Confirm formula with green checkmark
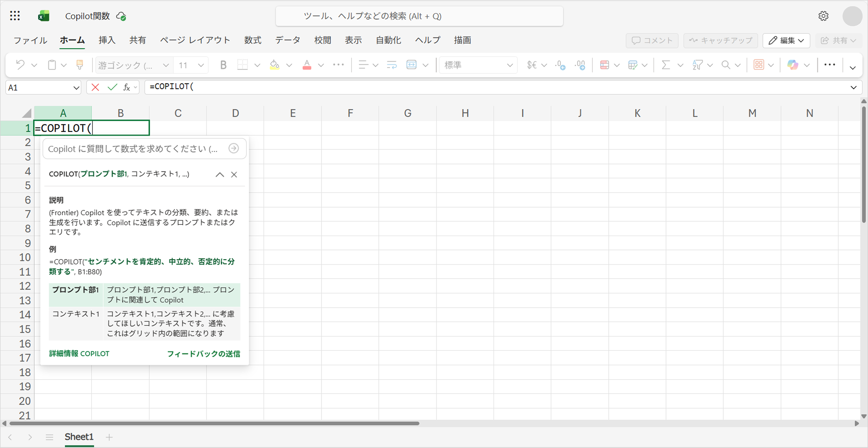Screen dimensions: 868x448 pyautogui.click(x=112, y=88)
